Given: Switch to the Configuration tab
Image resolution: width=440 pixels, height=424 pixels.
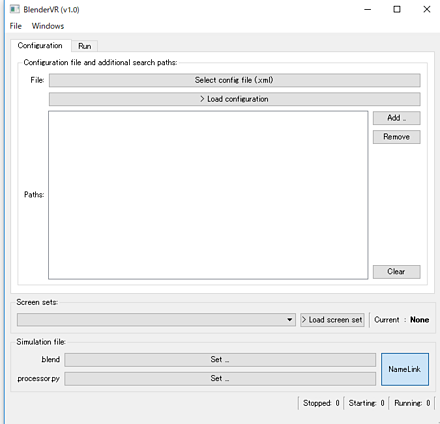Looking at the screenshot, I should (40, 45).
